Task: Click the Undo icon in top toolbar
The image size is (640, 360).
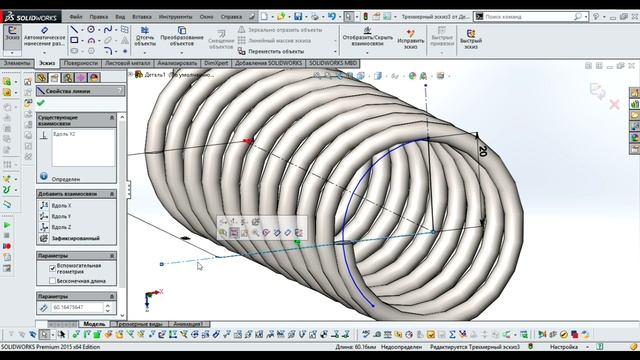Action: click(x=331, y=16)
